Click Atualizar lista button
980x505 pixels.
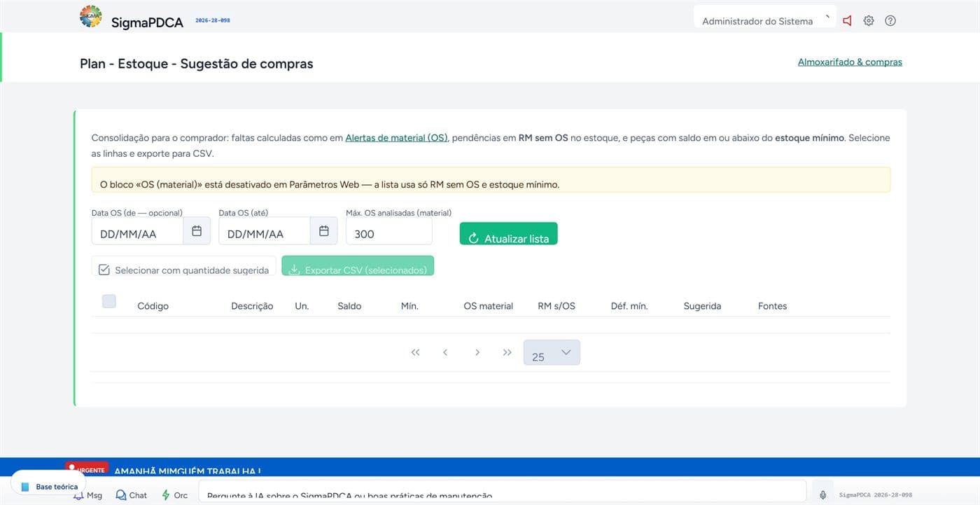pos(509,234)
